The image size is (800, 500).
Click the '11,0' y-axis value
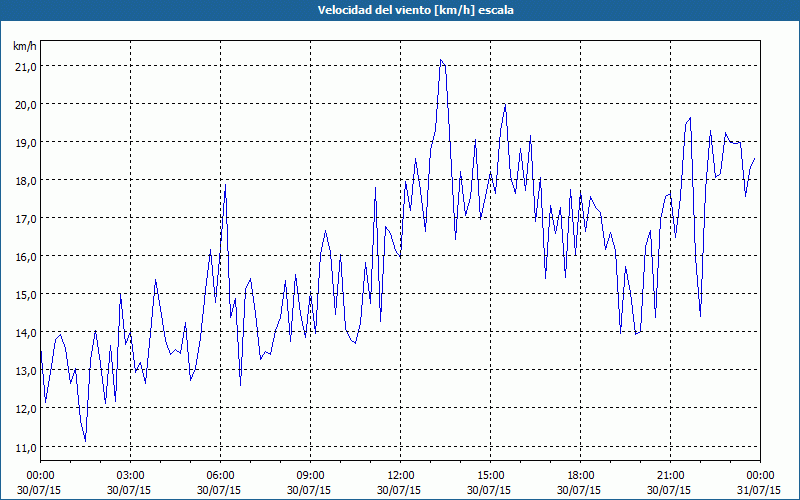point(26,448)
